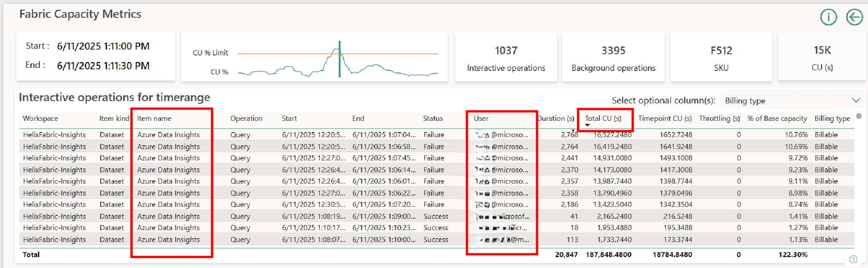Image resolution: width=868 pixels, height=268 pixels.
Task: Click the Throttling (s) column header
Action: [719, 119]
